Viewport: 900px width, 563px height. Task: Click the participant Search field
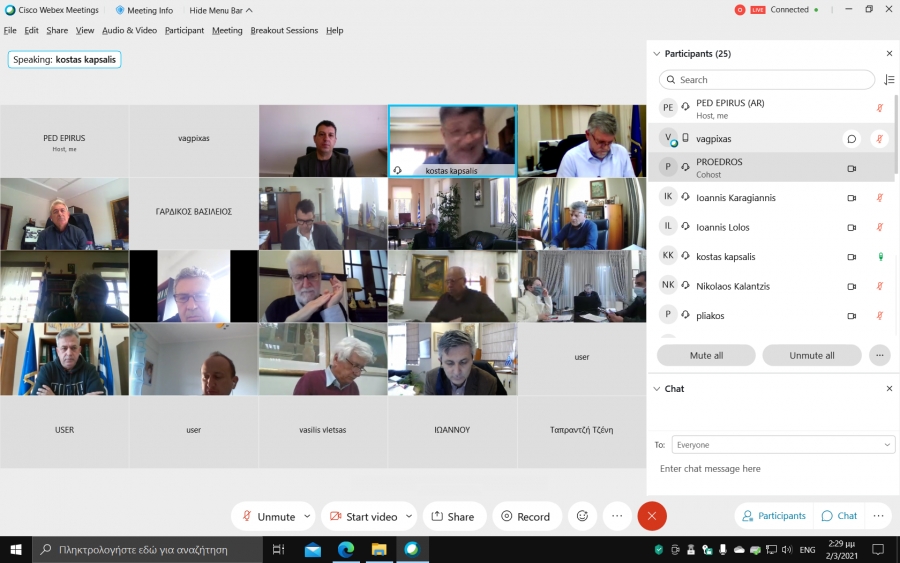point(767,80)
